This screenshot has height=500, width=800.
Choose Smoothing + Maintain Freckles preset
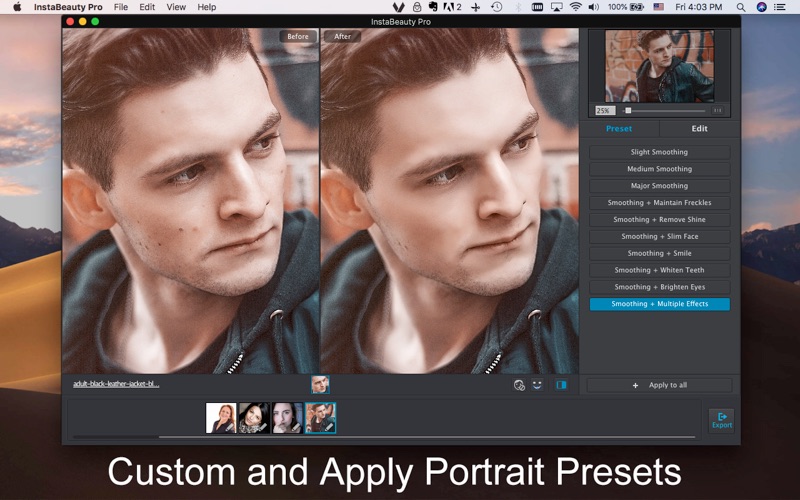(659, 203)
